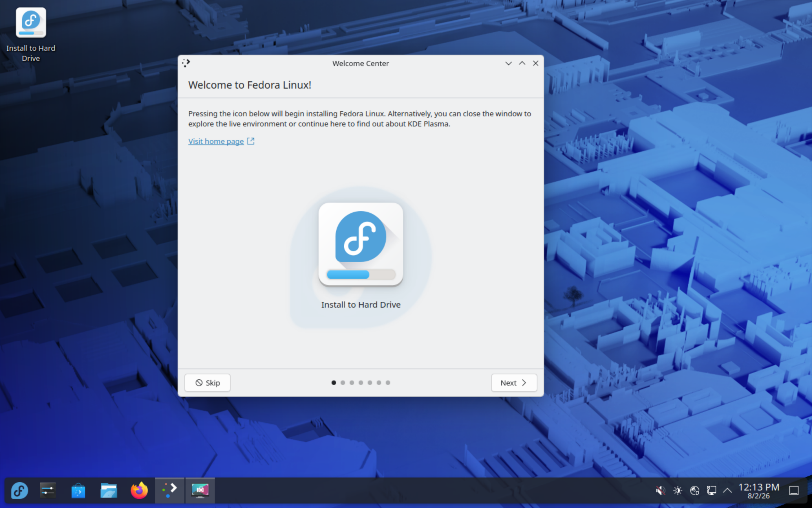Screen dimensions: 812x508
Task: Open the Welcome Center title bar window menu icon
Action: (186, 63)
